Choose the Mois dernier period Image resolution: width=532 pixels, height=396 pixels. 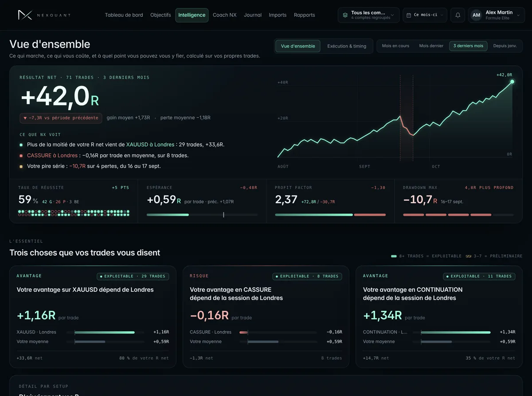pyautogui.click(x=431, y=46)
